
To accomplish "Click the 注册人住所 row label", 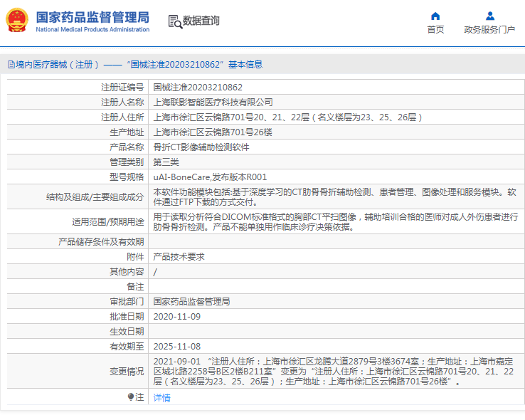I will point(122,117).
